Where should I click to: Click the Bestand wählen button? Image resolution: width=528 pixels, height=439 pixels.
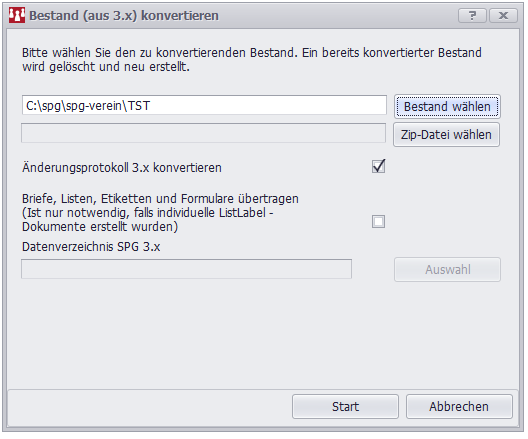tap(447, 107)
